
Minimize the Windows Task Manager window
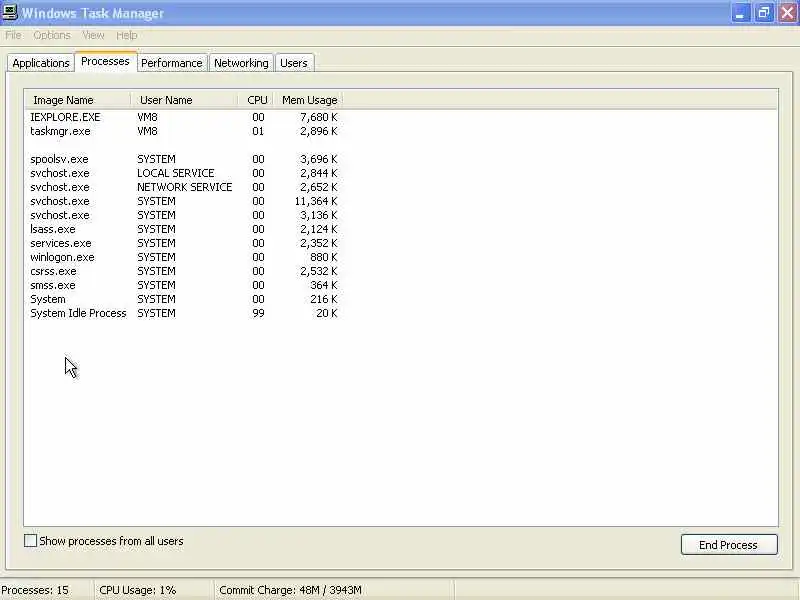coord(740,13)
